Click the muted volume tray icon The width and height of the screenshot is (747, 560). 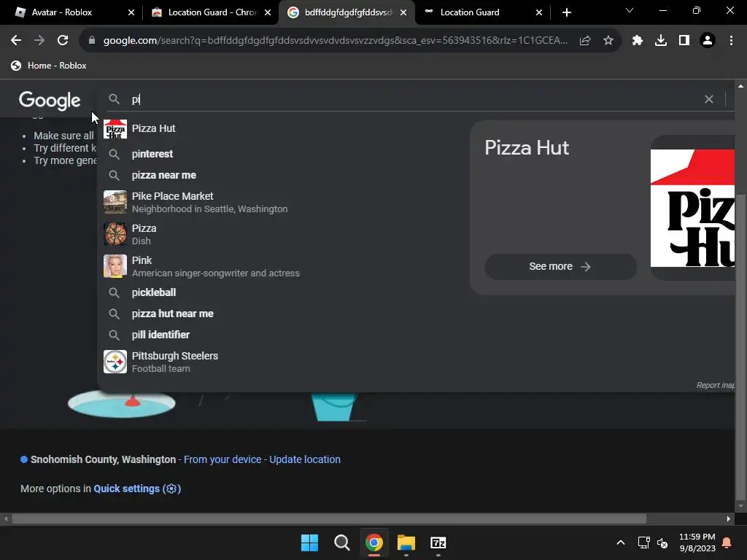click(662, 542)
